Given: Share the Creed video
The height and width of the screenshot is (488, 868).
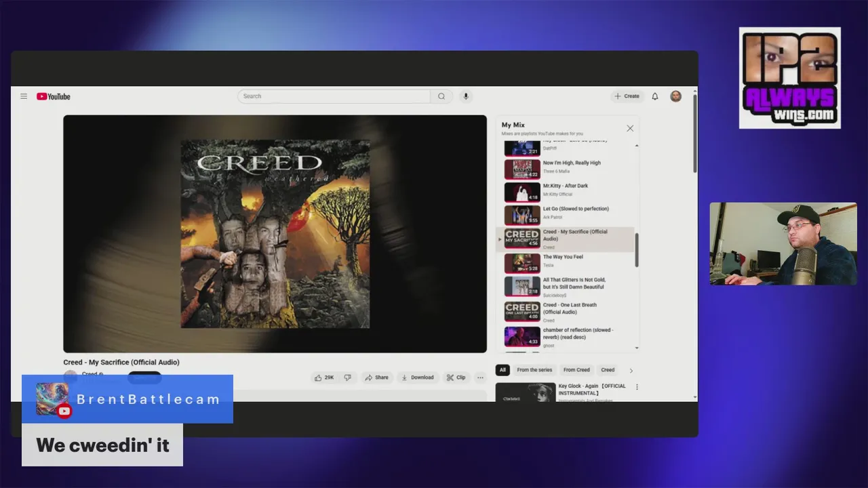Looking at the screenshot, I should (376, 378).
